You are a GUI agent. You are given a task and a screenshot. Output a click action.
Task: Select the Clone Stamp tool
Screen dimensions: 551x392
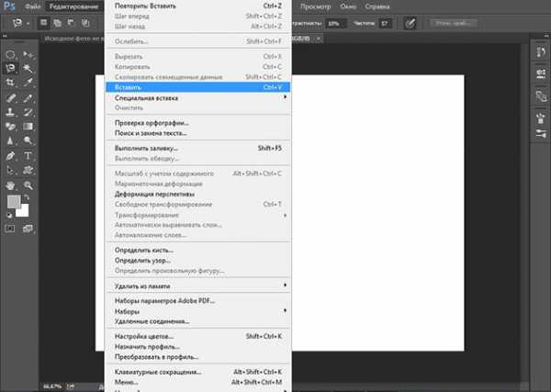(10, 112)
